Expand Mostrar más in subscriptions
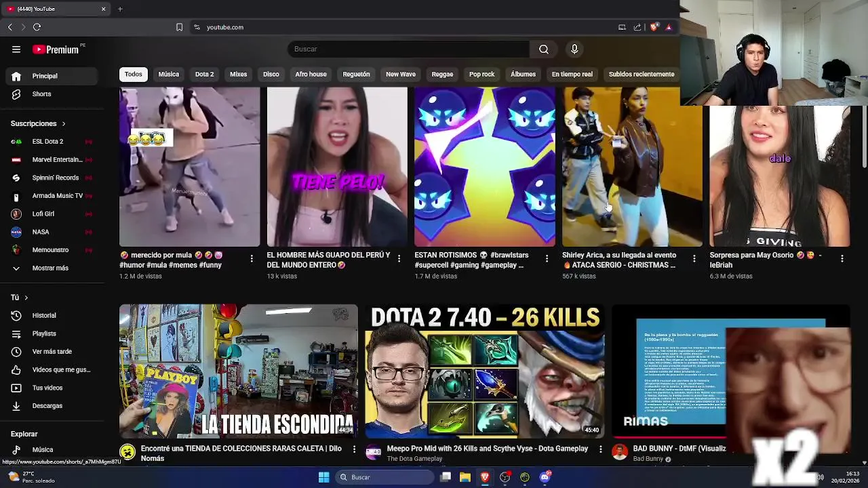The image size is (868, 488). pyautogui.click(x=50, y=268)
